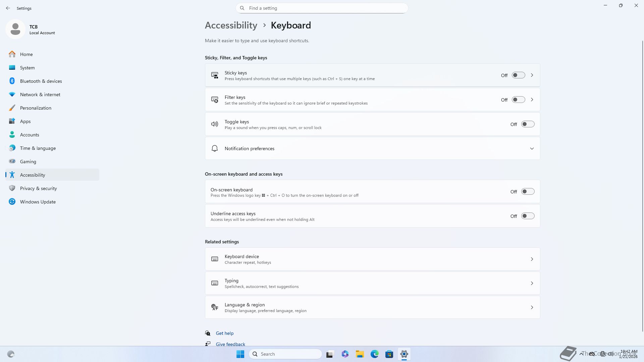Expand the Notification preferences section
644x362 pixels.
(x=532, y=148)
